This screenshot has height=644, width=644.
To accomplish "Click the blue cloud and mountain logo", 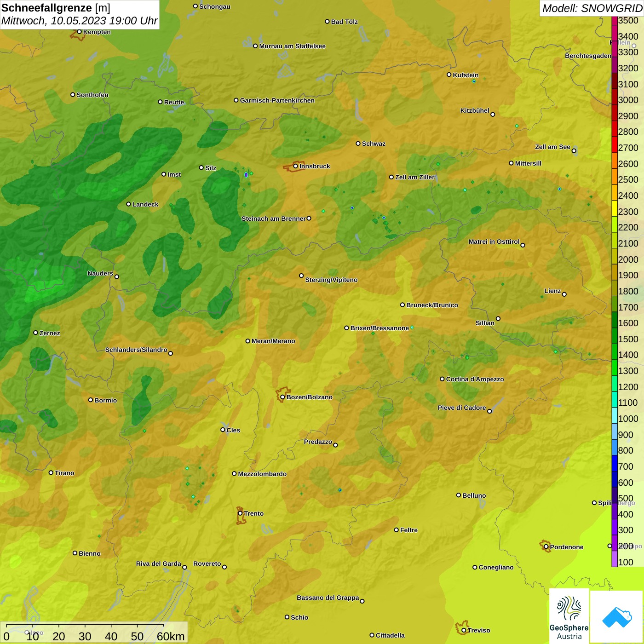I will (x=617, y=617).
